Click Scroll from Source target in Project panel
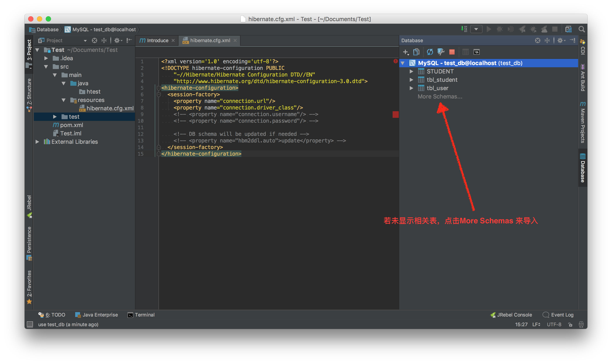The width and height of the screenshot is (612, 364). tap(95, 40)
